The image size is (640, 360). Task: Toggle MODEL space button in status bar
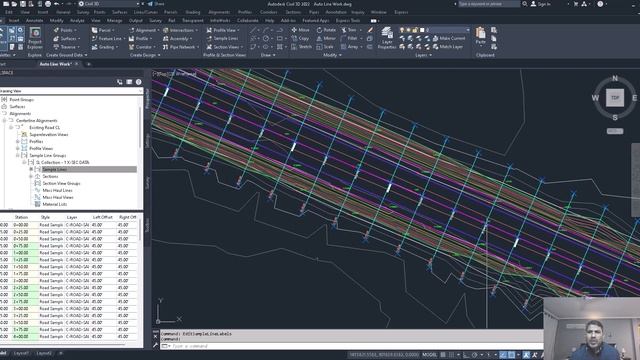(429, 355)
